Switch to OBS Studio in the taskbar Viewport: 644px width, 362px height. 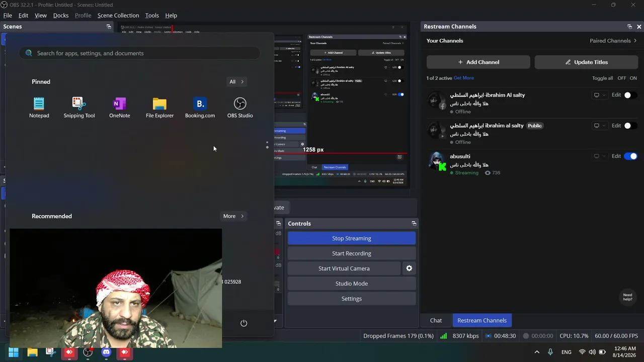pos(88,352)
